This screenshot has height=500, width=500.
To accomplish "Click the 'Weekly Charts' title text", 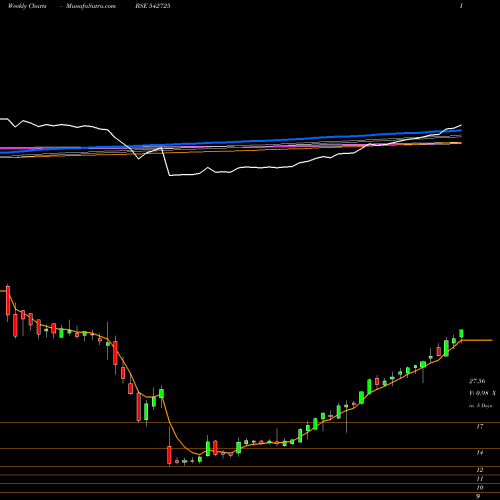I will pos(27,6).
